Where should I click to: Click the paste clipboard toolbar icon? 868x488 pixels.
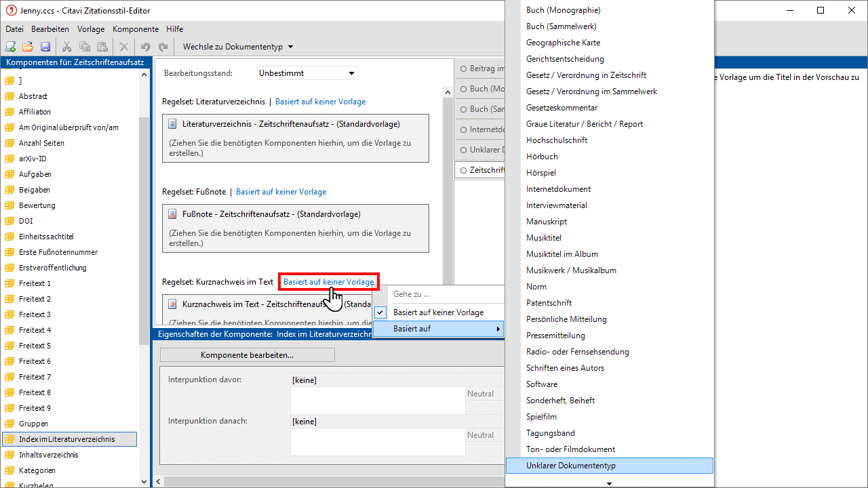tap(102, 47)
